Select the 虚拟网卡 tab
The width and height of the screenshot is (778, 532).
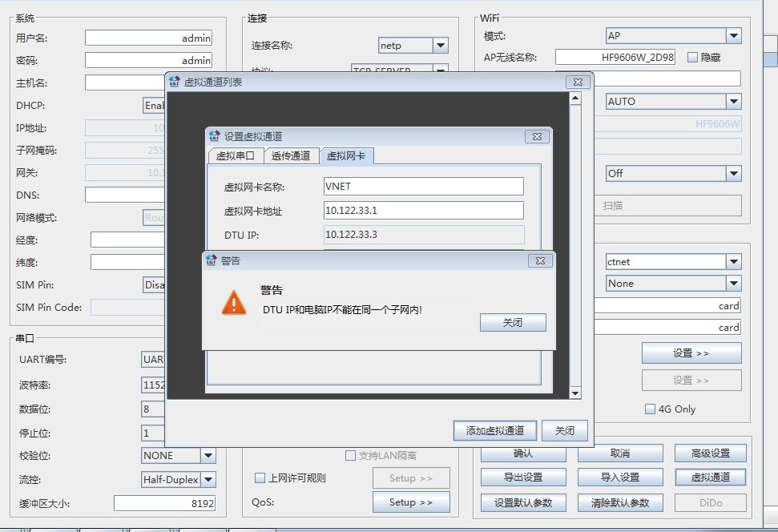point(346,155)
